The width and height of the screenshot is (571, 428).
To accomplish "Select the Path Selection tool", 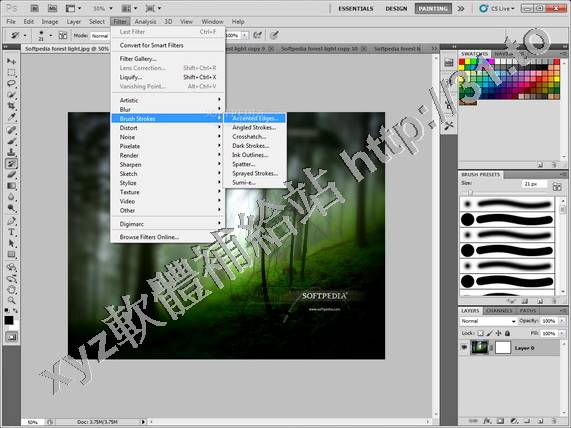I will (x=11, y=244).
